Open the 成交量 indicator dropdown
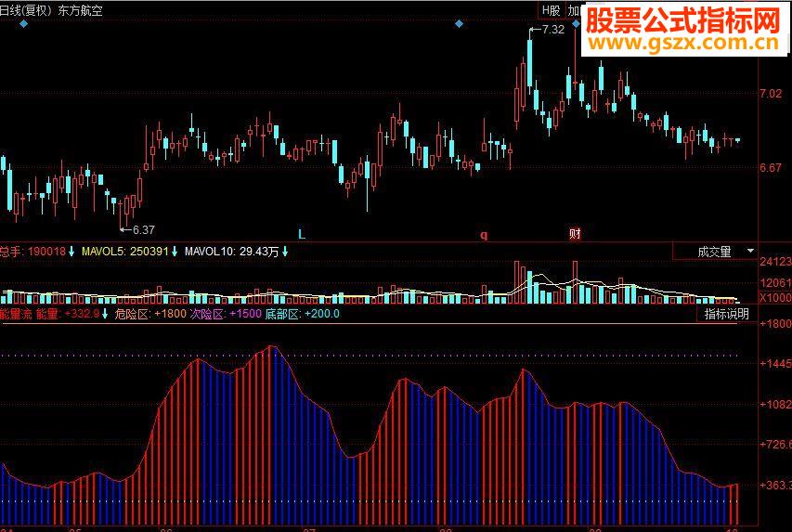 click(715, 251)
